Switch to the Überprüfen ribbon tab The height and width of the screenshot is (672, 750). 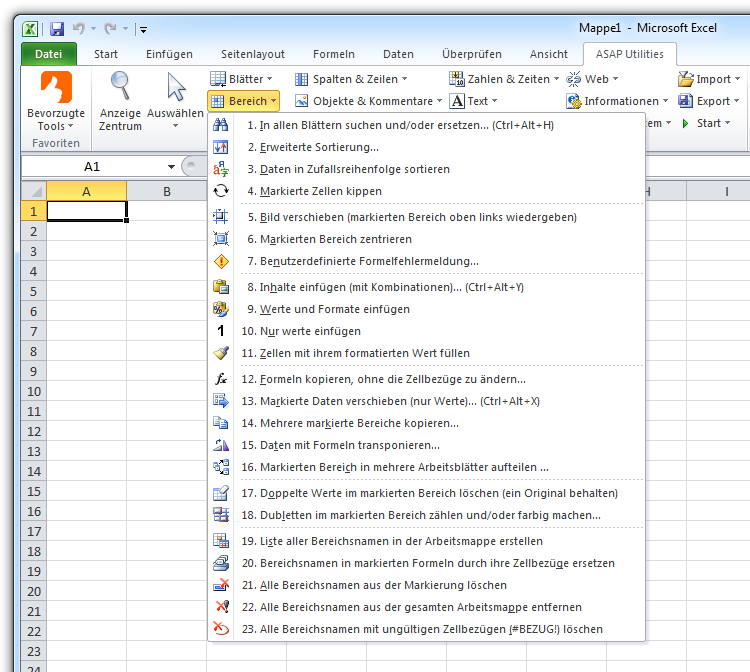point(472,54)
